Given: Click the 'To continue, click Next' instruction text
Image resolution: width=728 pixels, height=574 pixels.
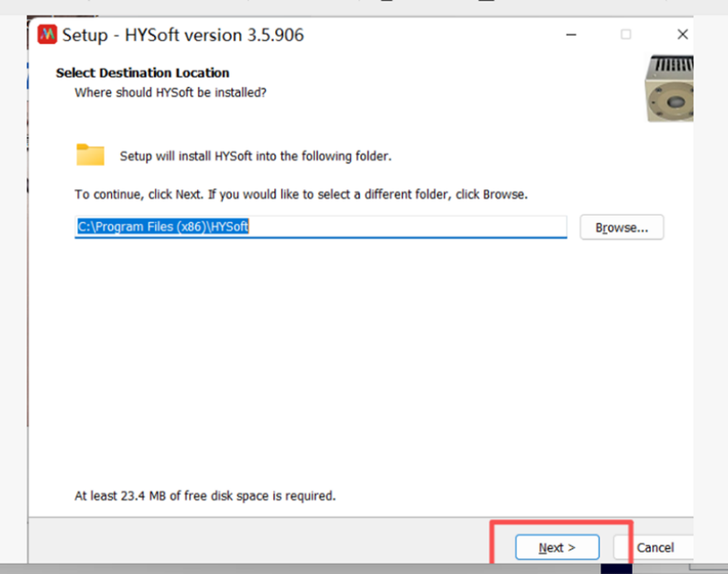Looking at the screenshot, I should [301, 195].
